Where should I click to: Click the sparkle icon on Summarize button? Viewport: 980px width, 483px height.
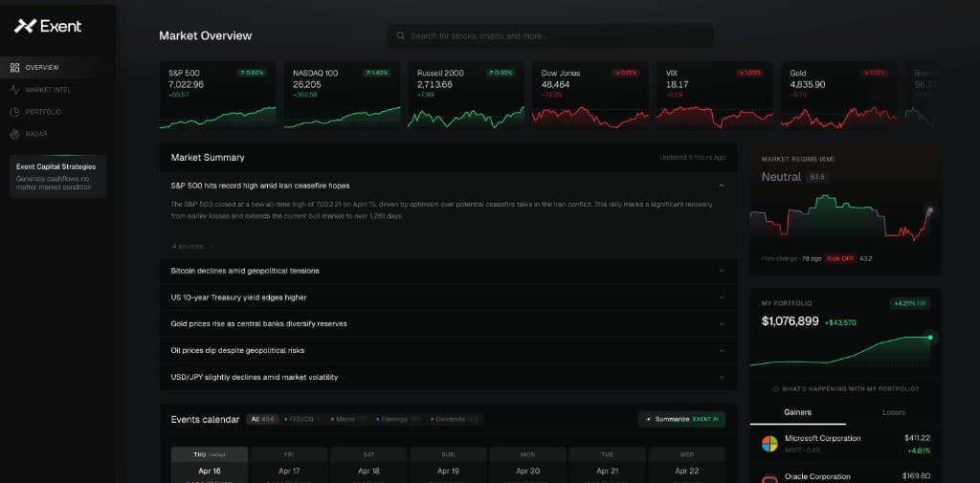[x=649, y=419]
